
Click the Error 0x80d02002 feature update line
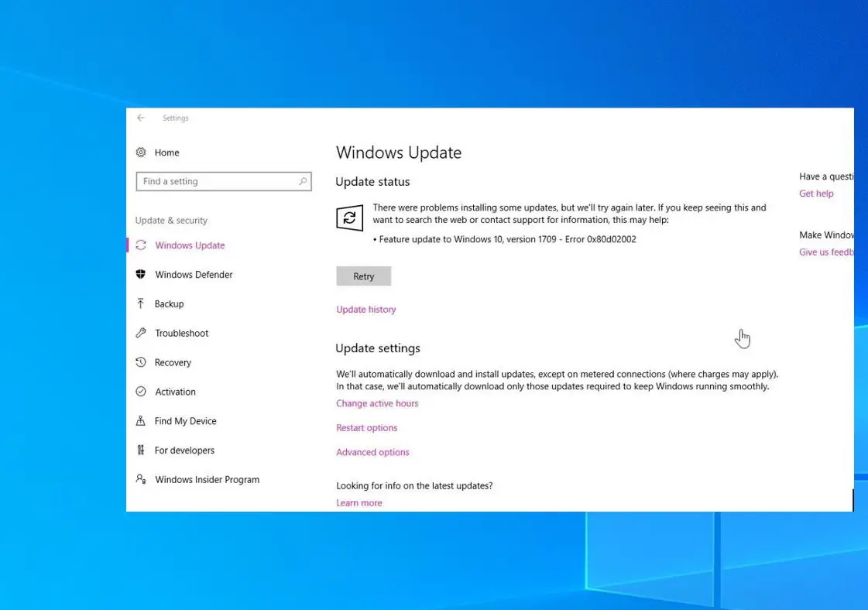pos(504,239)
